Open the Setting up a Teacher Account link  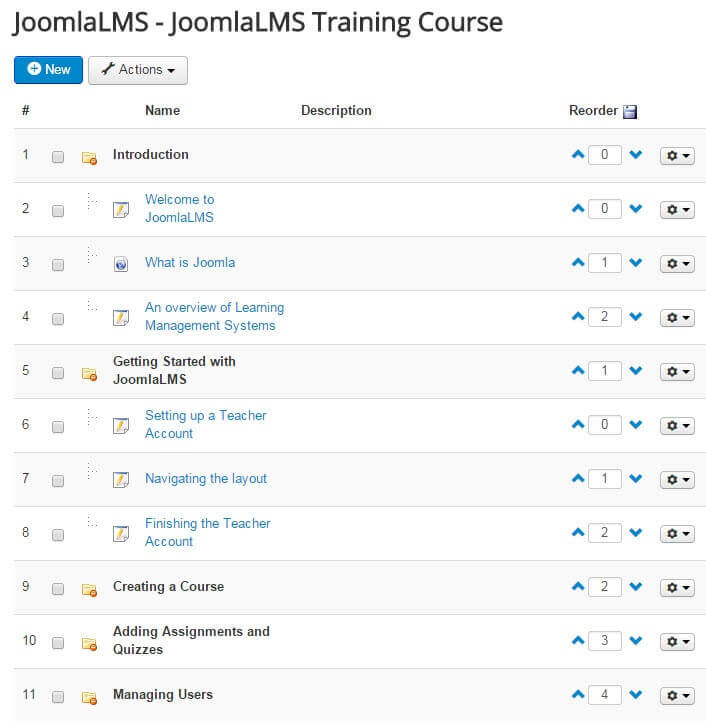(x=206, y=424)
